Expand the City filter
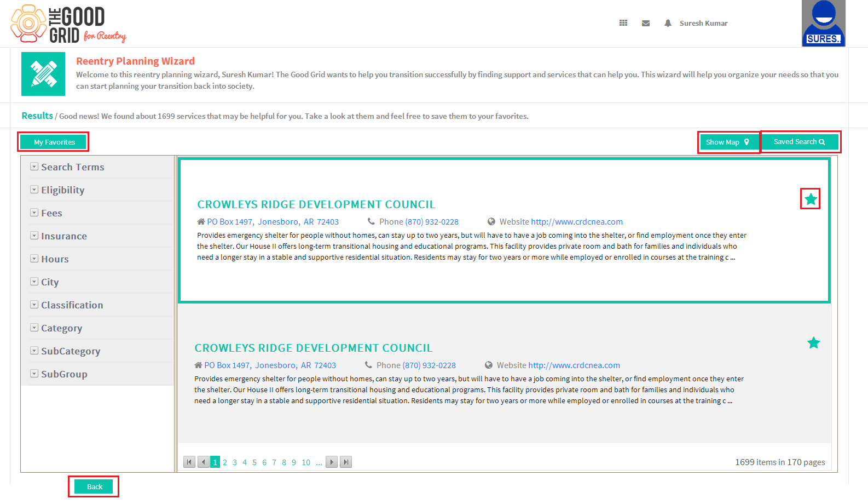This screenshot has width=868, height=504. pyautogui.click(x=34, y=282)
